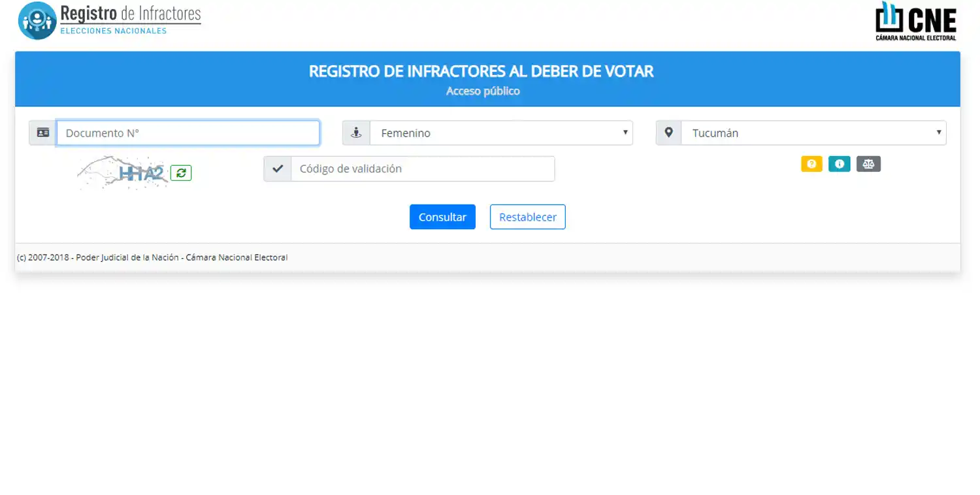Open the gender dropdown showing Femenino
Viewport: 980px width, 495px height.
point(500,133)
